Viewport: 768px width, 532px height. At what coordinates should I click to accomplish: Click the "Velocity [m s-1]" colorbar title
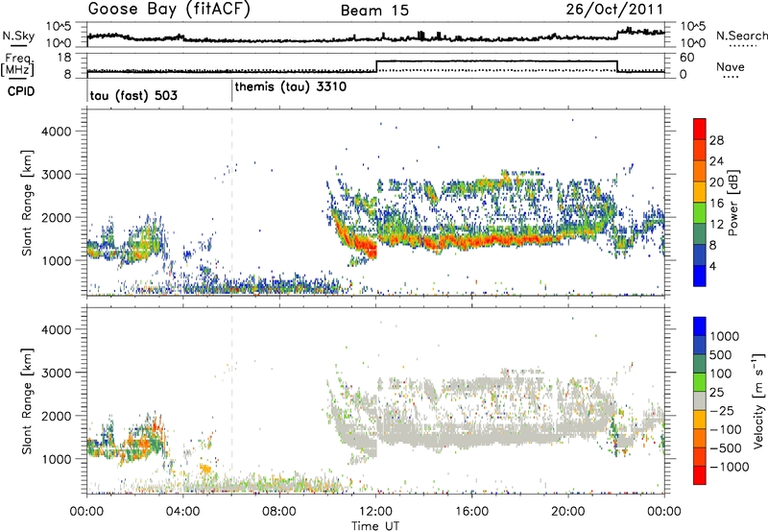[x=758, y=400]
